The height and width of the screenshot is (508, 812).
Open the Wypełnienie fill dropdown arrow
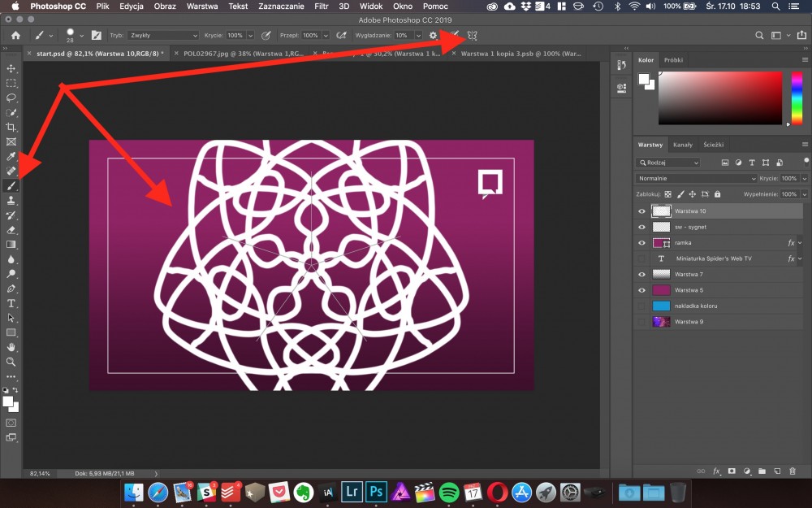pos(804,194)
